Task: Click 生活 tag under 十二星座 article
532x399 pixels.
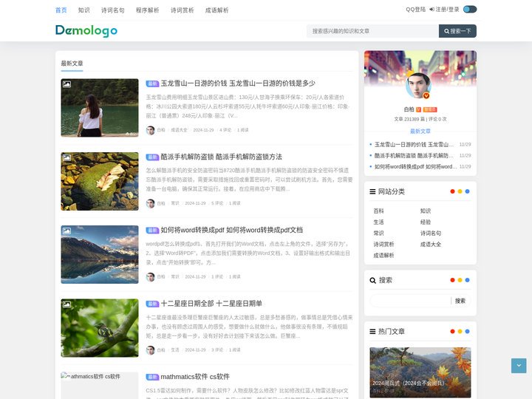Action: pyautogui.click(x=174, y=349)
